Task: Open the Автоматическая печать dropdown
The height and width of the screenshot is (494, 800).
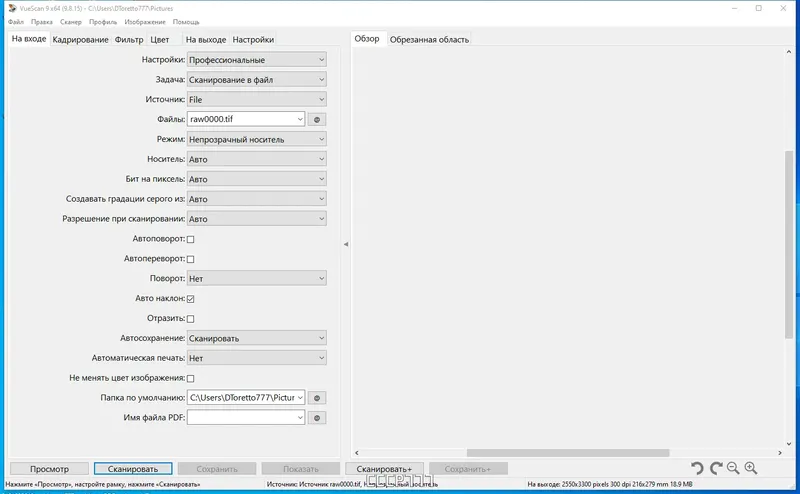Action: tap(257, 358)
